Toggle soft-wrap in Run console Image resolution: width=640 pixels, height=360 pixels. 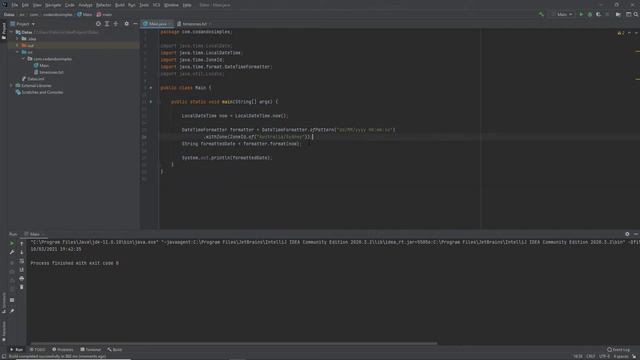pos(22,261)
